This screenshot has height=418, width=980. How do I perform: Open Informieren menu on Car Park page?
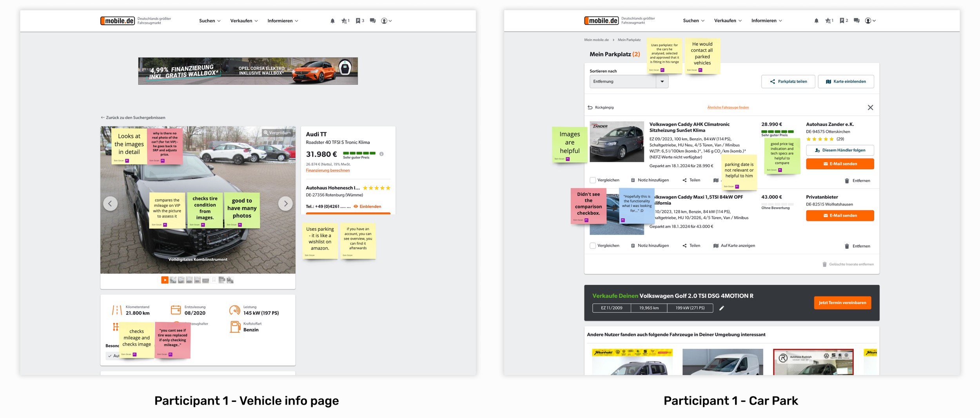[766, 21]
